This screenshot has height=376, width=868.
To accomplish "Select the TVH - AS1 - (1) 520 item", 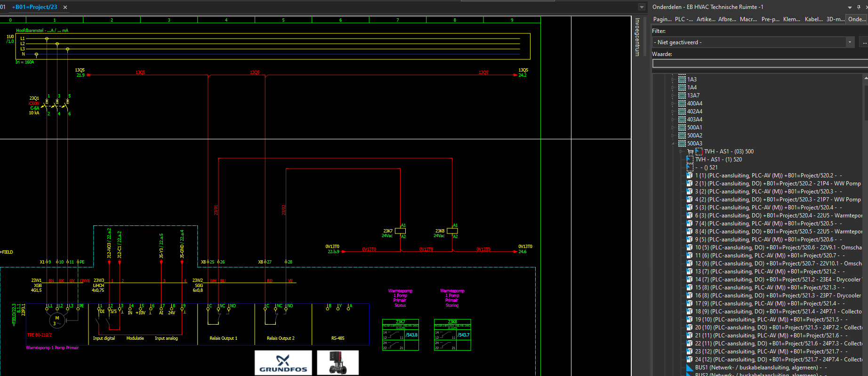I will 719,160.
